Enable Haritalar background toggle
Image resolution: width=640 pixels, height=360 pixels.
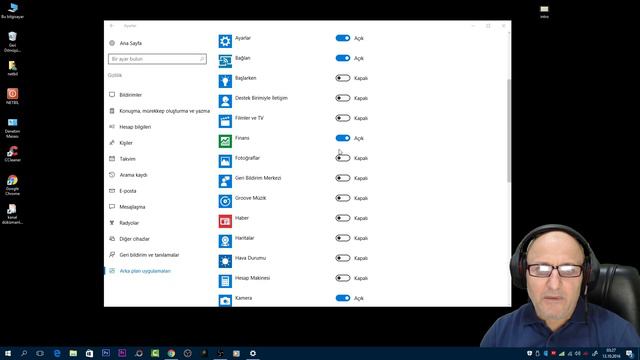pyautogui.click(x=343, y=238)
